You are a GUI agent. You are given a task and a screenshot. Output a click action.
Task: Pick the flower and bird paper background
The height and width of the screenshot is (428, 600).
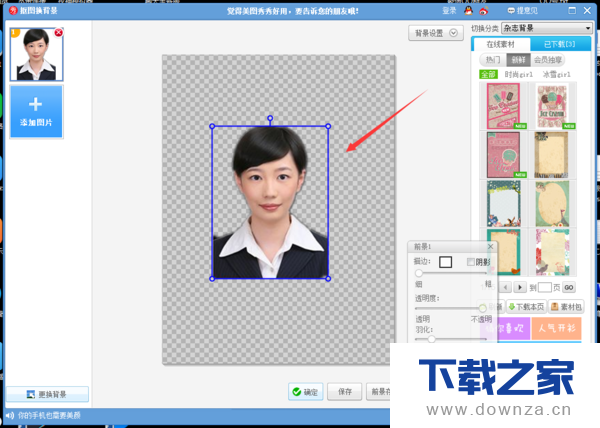coord(552,252)
